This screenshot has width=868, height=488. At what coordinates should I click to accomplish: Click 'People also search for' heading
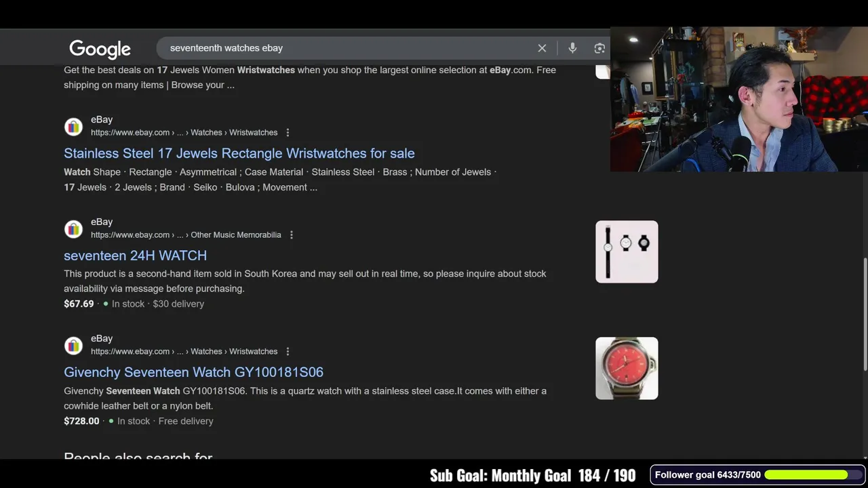click(x=138, y=457)
